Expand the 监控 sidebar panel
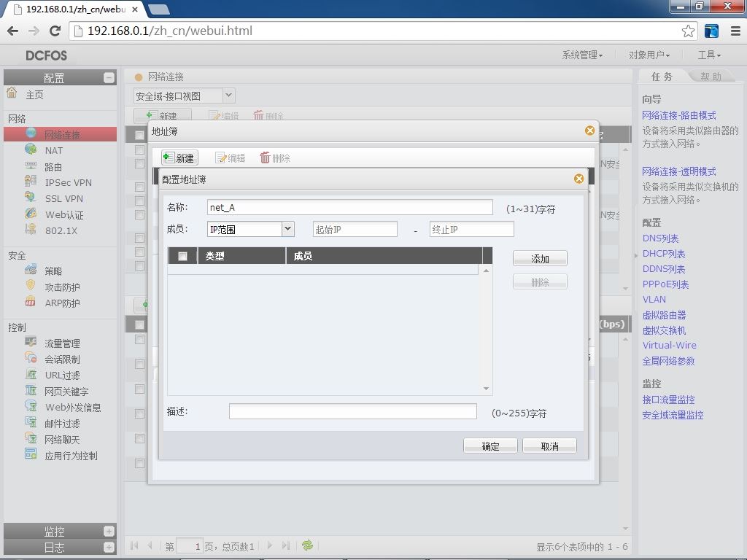The width and height of the screenshot is (747, 560). coord(109,531)
